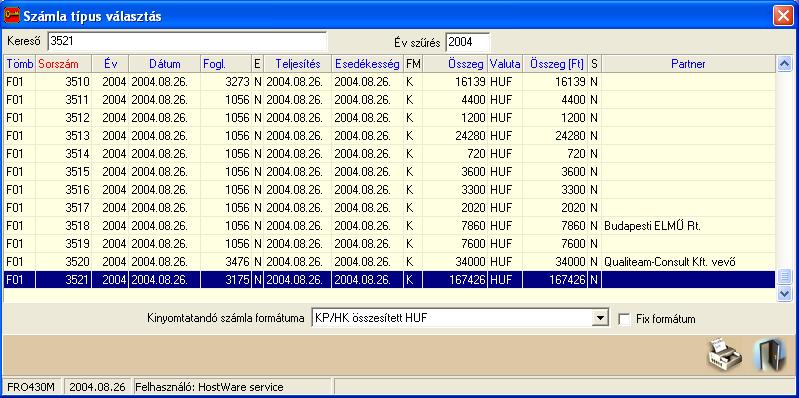The width and height of the screenshot is (799, 398).
Task: Click the Partner column header
Action: [x=688, y=64]
